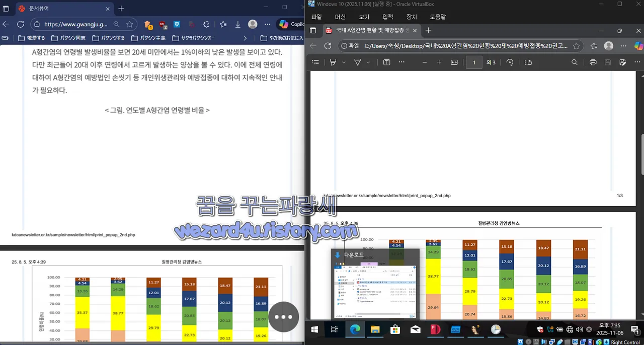Select the PDF draw tool

click(x=358, y=62)
